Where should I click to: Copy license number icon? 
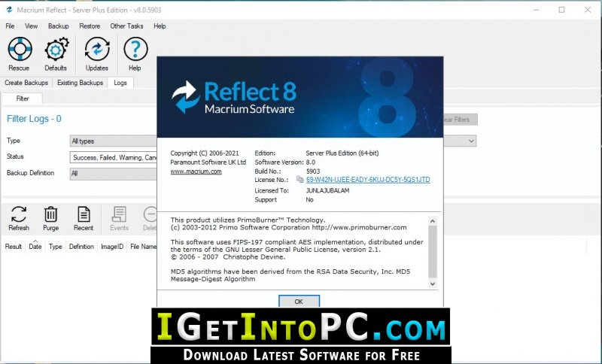tap(299, 179)
